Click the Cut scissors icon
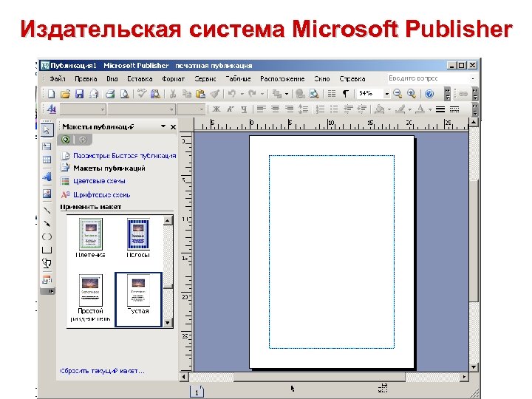 (173, 94)
